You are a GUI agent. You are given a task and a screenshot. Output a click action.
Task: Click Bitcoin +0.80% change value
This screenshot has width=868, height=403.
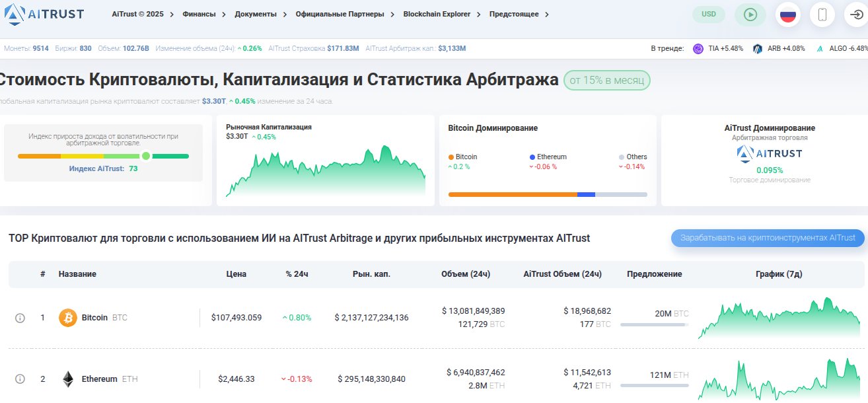point(297,318)
